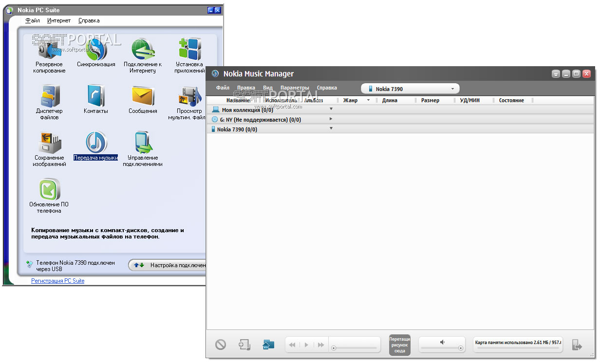Click the cancel (circle-slash) icon in Music Manager

tap(221, 345)
